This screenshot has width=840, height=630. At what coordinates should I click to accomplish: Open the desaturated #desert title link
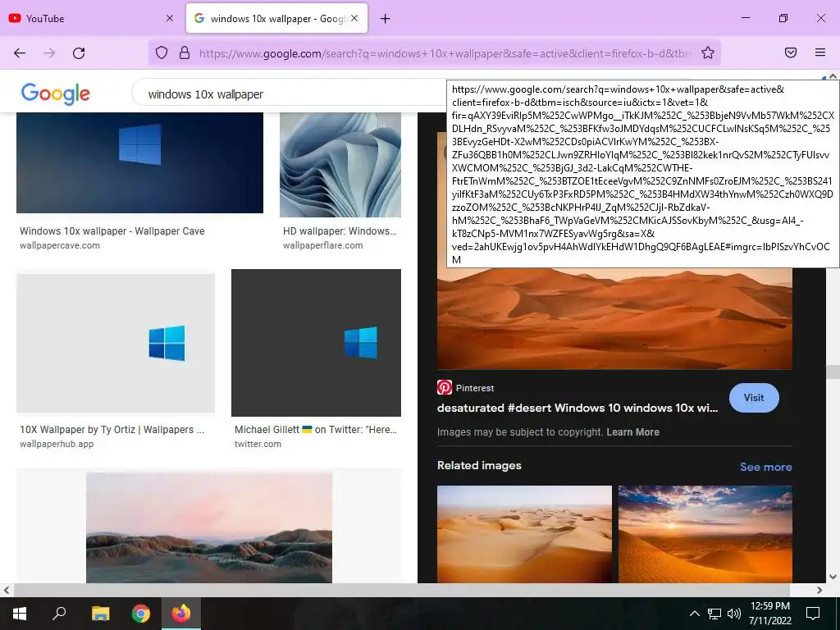pos(577,408)
